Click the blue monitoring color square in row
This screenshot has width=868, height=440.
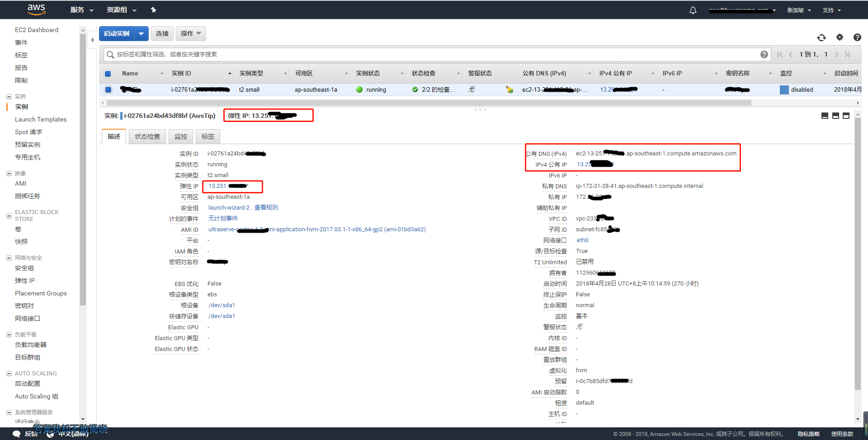784,89
